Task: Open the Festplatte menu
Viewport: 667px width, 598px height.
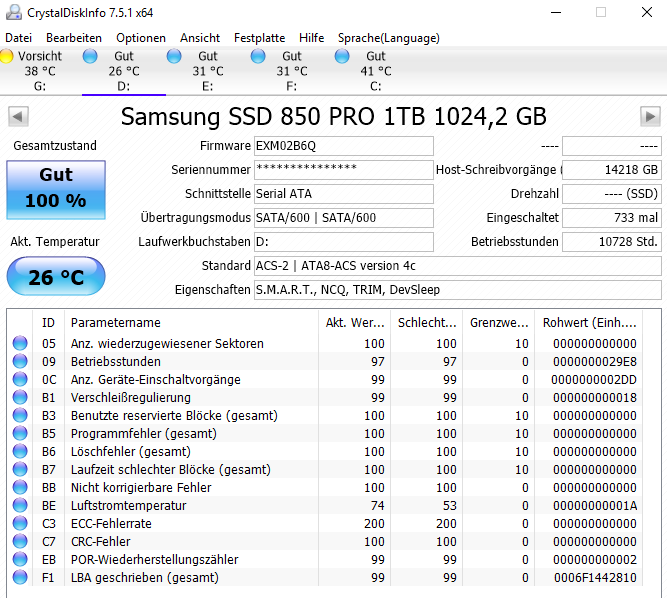Action: coord(259,38)
